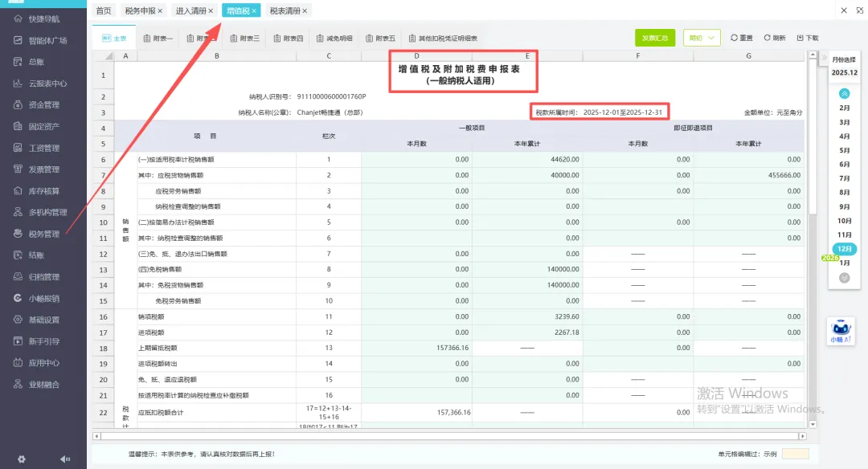Image resolution: width=868 pixels, height=469 pixels.
Task: Close the 税务申报 tab
Action: (x=160, y=10)
